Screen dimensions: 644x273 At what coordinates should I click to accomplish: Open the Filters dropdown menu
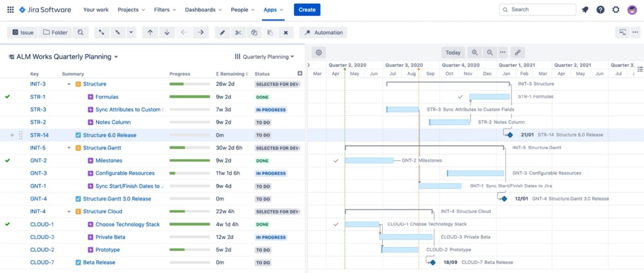pos(166,10)
